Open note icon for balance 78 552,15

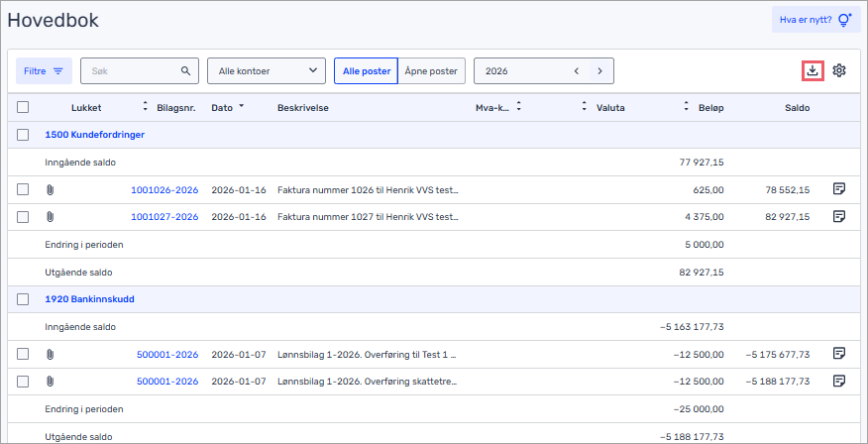(x=838, y=189)
